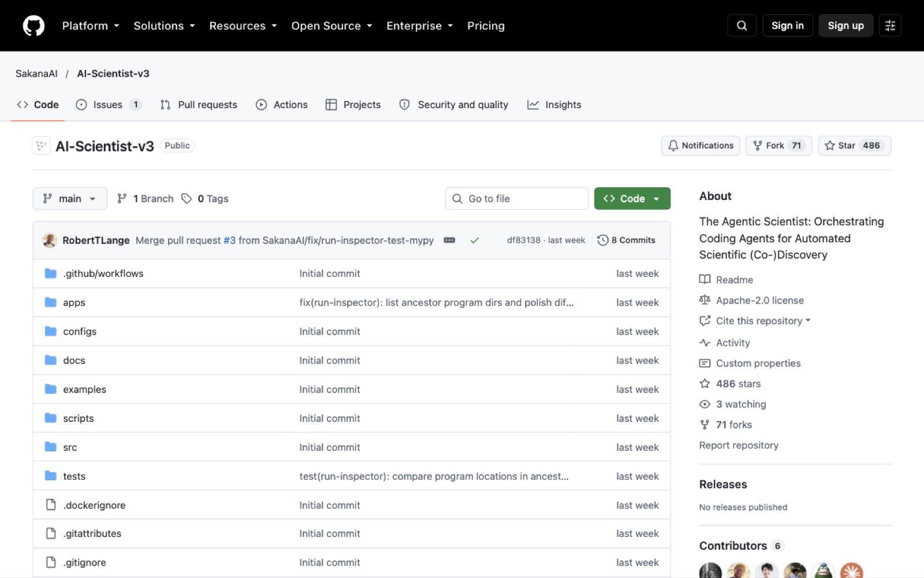The width and height of the screenshot is (924, 578).
Task: Open the search magnifier in header
Action: coord(742,25)
